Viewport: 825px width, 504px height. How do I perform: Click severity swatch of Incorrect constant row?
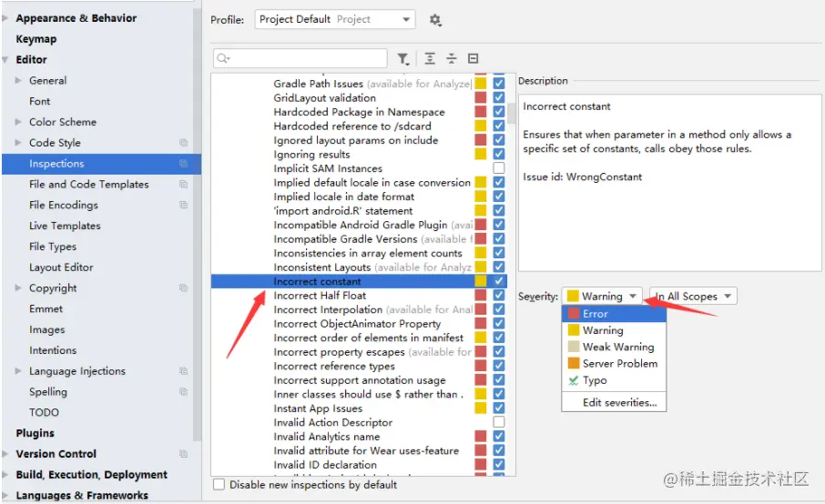(481, 281)
